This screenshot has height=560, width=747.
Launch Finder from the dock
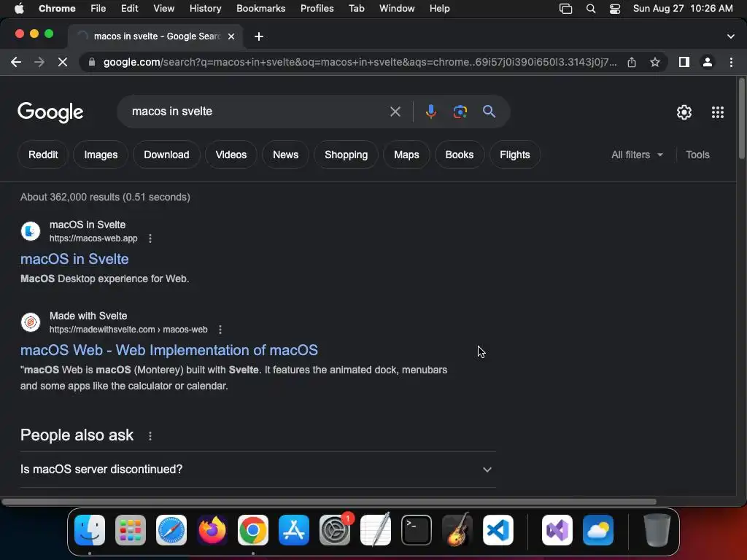(90, 530)
